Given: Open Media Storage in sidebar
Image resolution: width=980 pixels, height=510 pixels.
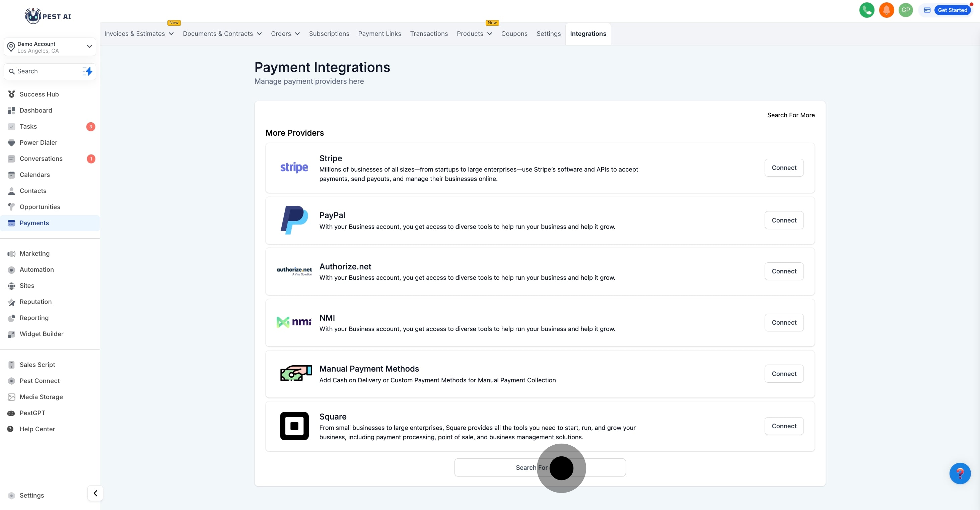Looking at the screenshot, I should 41,397.
